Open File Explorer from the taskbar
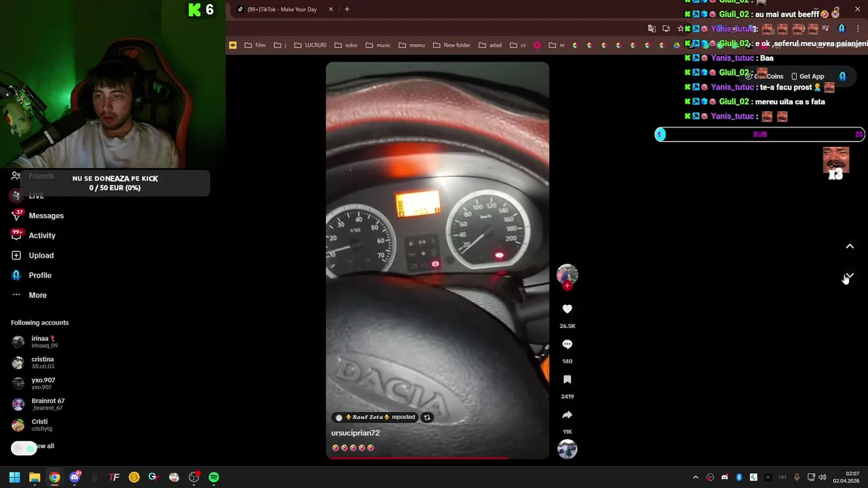Viewport: 868px width, 488px height. (x=35, y=477)
